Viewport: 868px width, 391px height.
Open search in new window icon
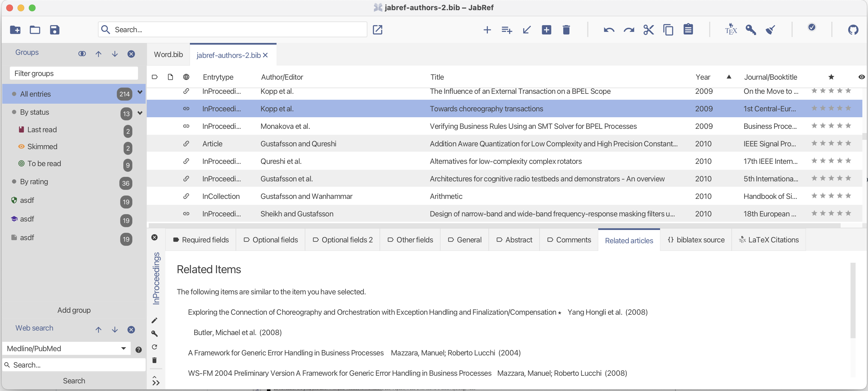click(x=377, y=30)
